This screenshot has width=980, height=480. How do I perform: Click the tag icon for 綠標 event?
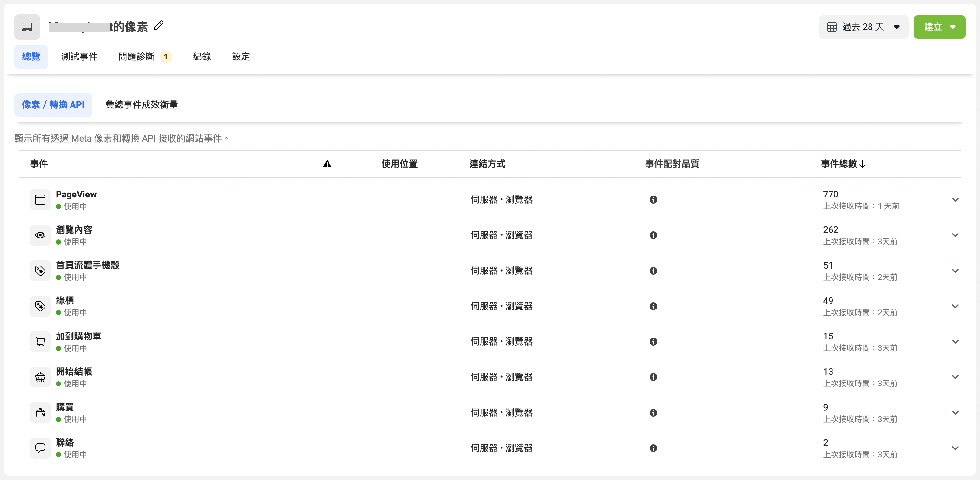pyautogui.click(x=40, y=306)
